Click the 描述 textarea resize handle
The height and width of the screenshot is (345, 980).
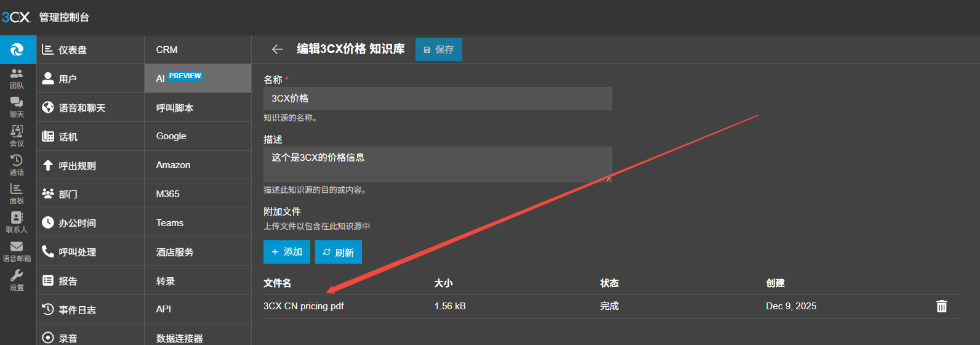[608, 179]
